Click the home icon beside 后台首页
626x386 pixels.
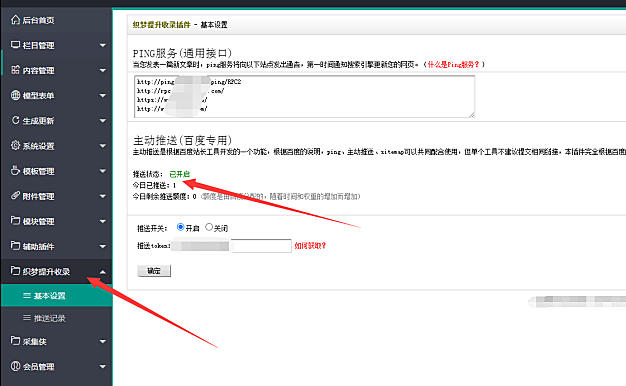click(x=15, y=20)
